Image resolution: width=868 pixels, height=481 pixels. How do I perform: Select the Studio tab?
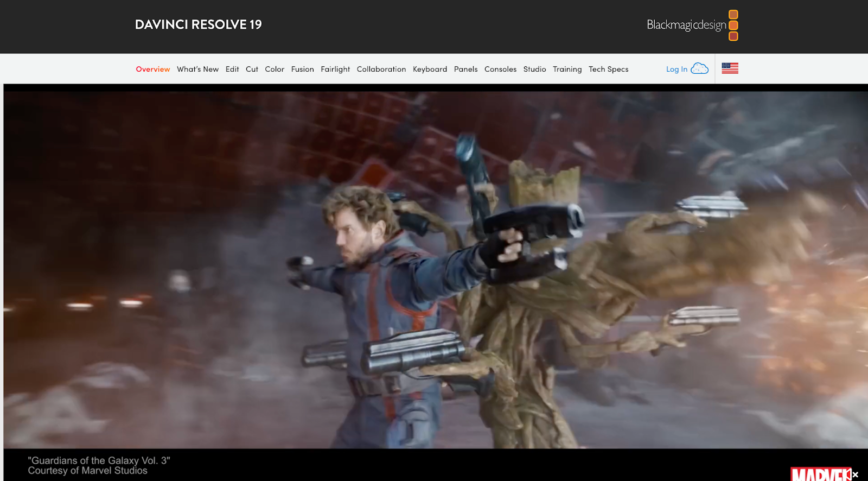tap(534, 69)
